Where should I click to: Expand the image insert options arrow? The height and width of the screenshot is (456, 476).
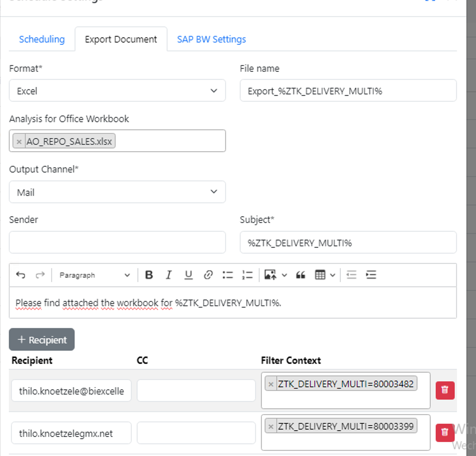pos(284,275)
